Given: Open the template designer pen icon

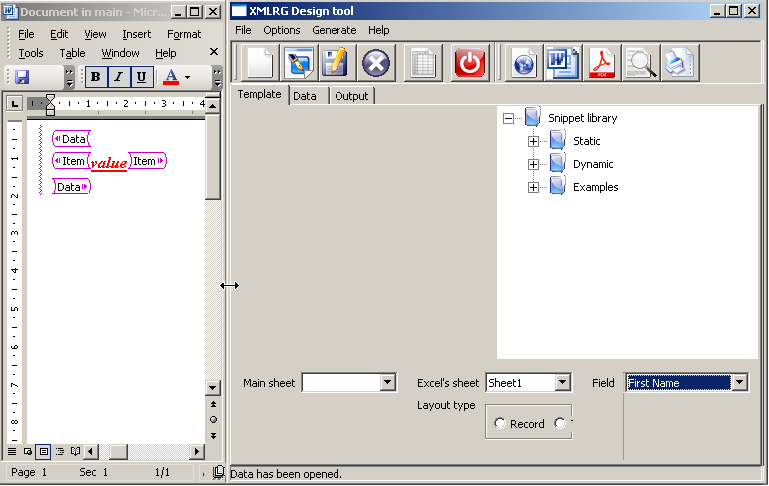Looking at the screenshot, I should pos(298,63).
